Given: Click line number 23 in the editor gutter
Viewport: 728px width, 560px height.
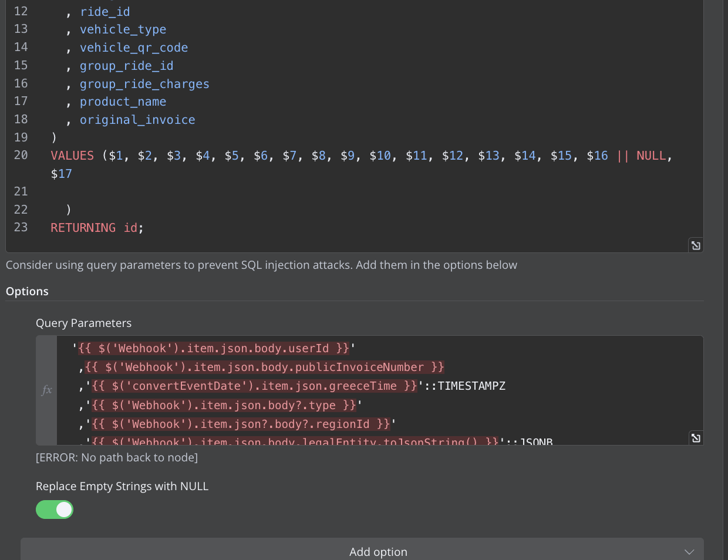Looking at the screenshot, I should tap(21, 227).
